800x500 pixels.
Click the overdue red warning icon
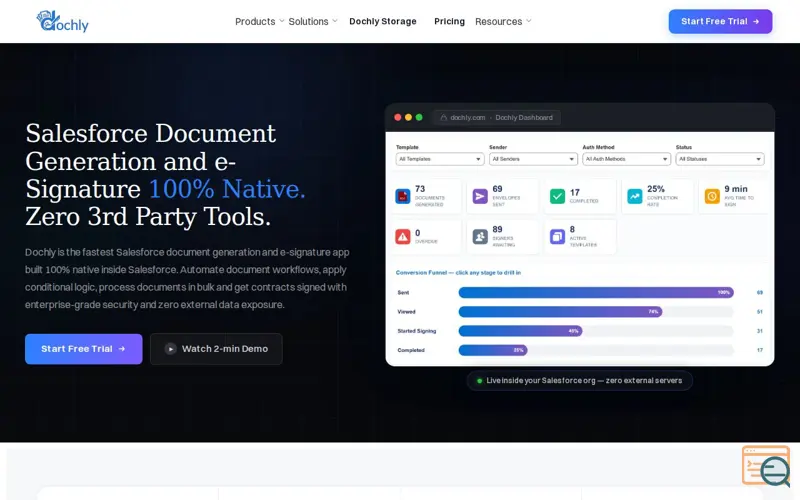[x=403, y=237]
